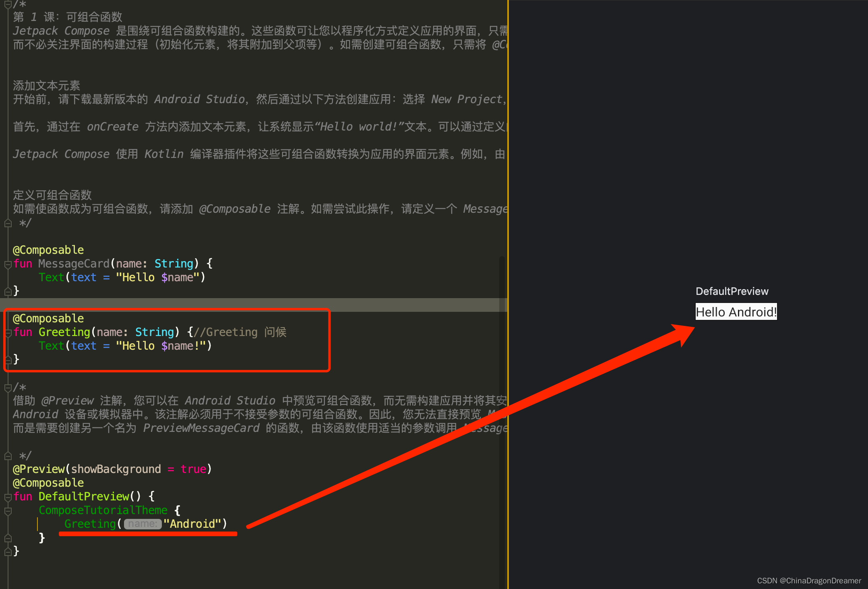Click the 'true' value in @Preview
The image size is (868, 589).
[x=193, y=469]
